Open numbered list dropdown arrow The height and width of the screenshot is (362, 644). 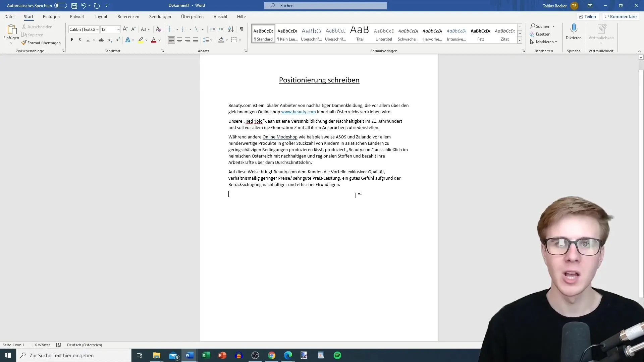pos(190,29)
